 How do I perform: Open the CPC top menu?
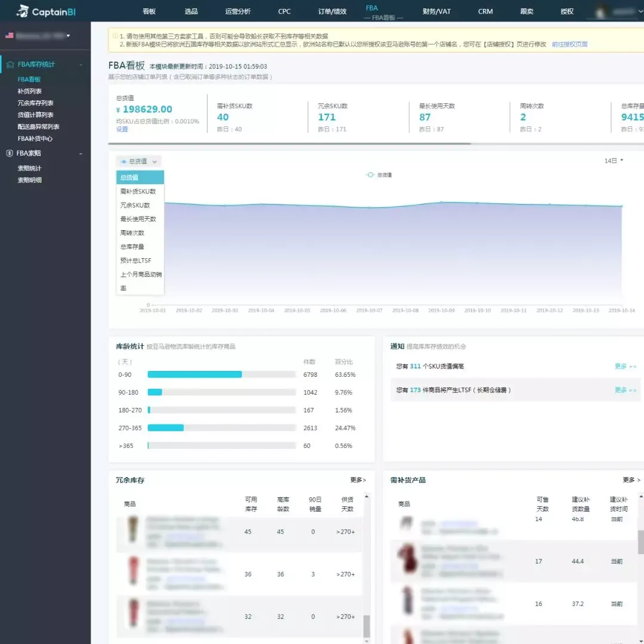[284, 11]
